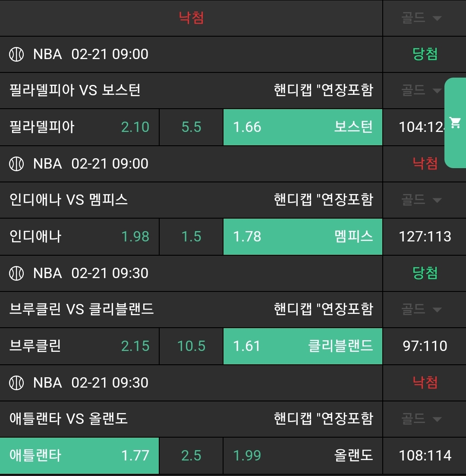Viewport: 466px width, 476px height.
Task: Pick 브루클린 at 2.15 odds
Action: (x=79, y=346)
